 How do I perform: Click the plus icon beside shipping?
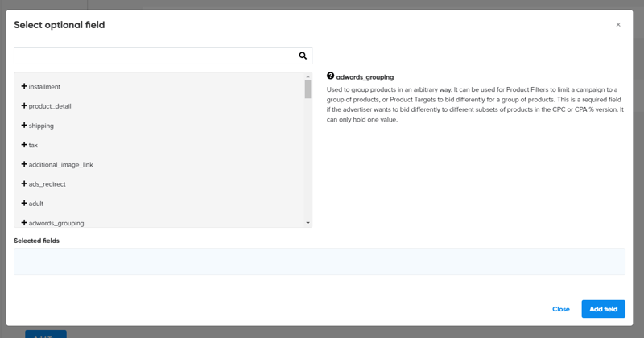click(24, 126)
